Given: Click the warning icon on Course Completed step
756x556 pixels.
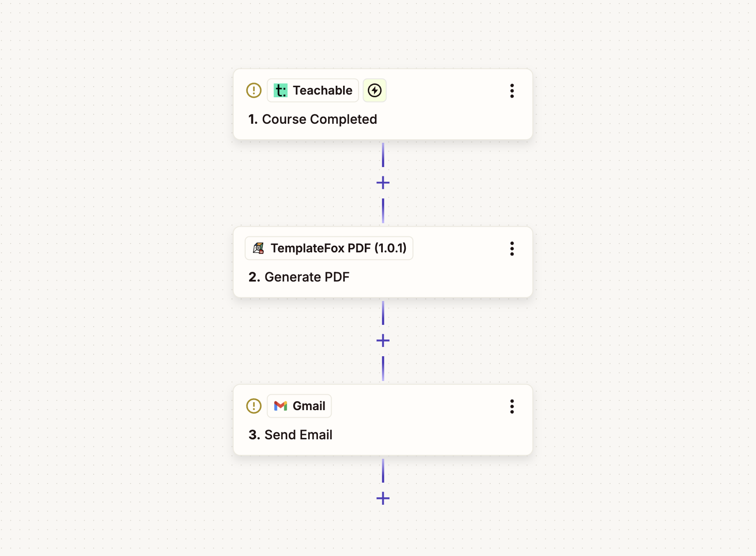Looking at the screenshot, I should tap(254, 90).
